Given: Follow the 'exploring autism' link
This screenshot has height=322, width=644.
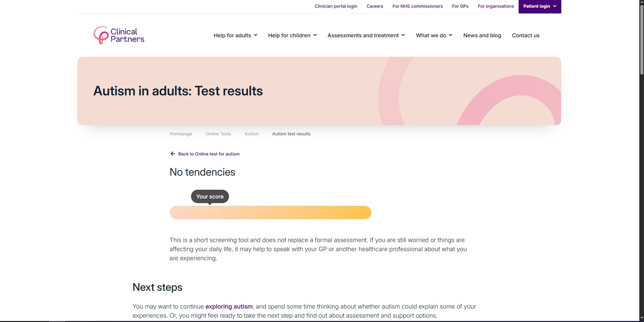Looking at the screenshot, I should click(x=229, y=307).
